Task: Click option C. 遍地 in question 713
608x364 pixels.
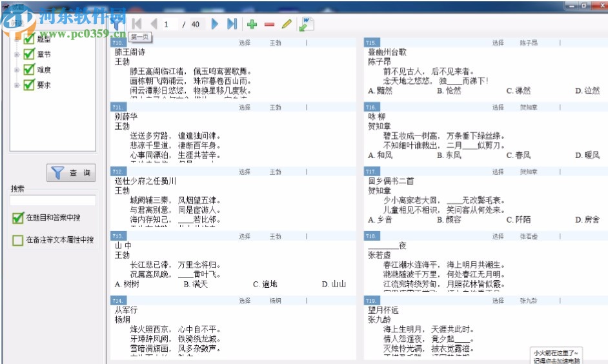Action: coord(265,284)
